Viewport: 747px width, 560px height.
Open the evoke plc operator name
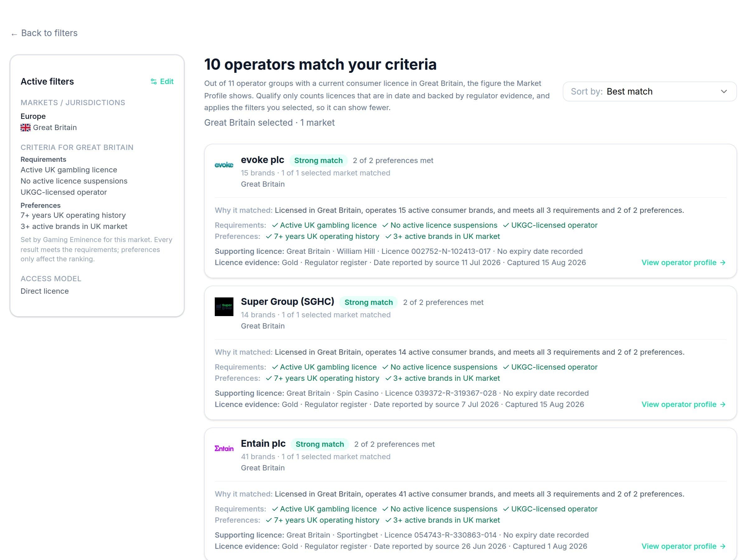tap(262, 160)
